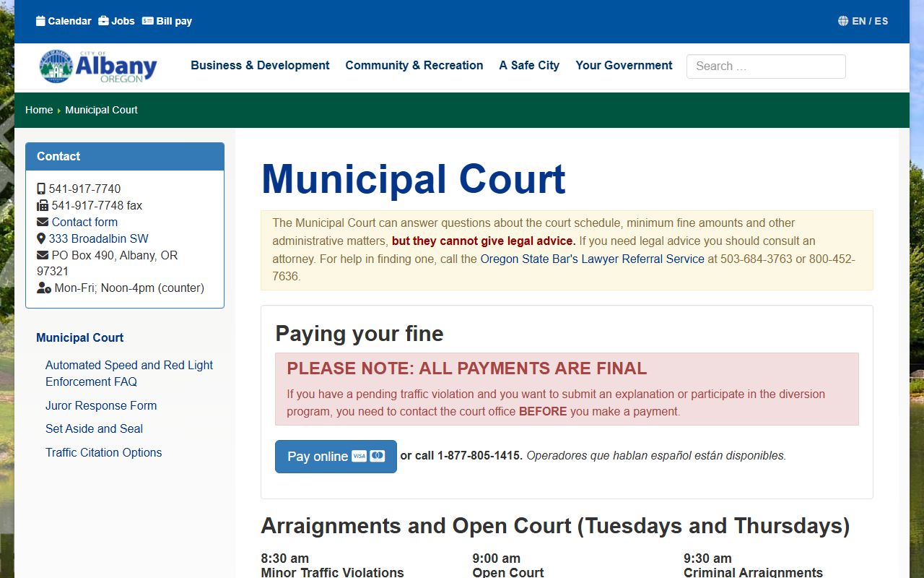Open A Safe City menu
Screen dimensions: 924x578
tap(529, 65)
